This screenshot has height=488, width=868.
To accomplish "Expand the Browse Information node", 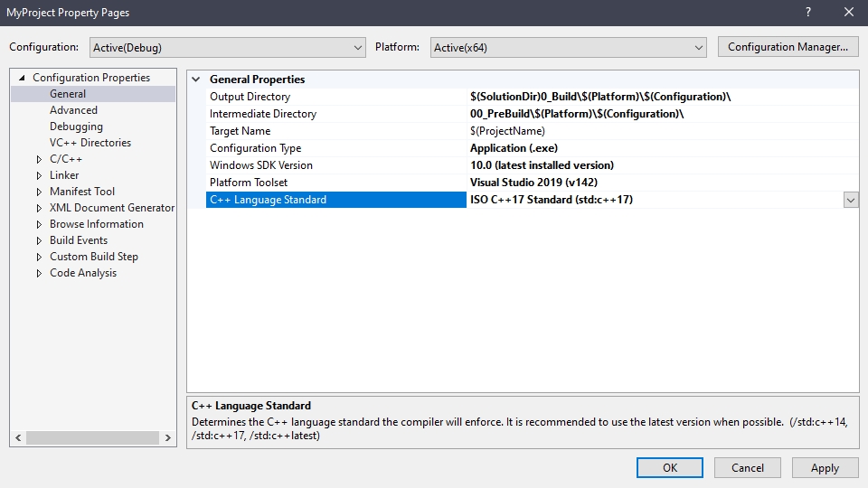I will point(39,225).
